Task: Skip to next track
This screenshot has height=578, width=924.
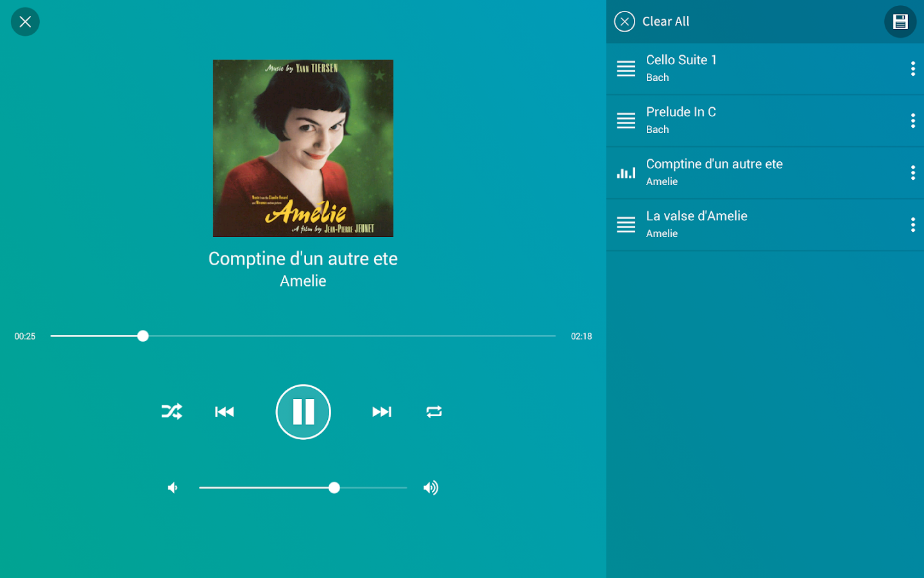Action: click(x=382, y=412)
